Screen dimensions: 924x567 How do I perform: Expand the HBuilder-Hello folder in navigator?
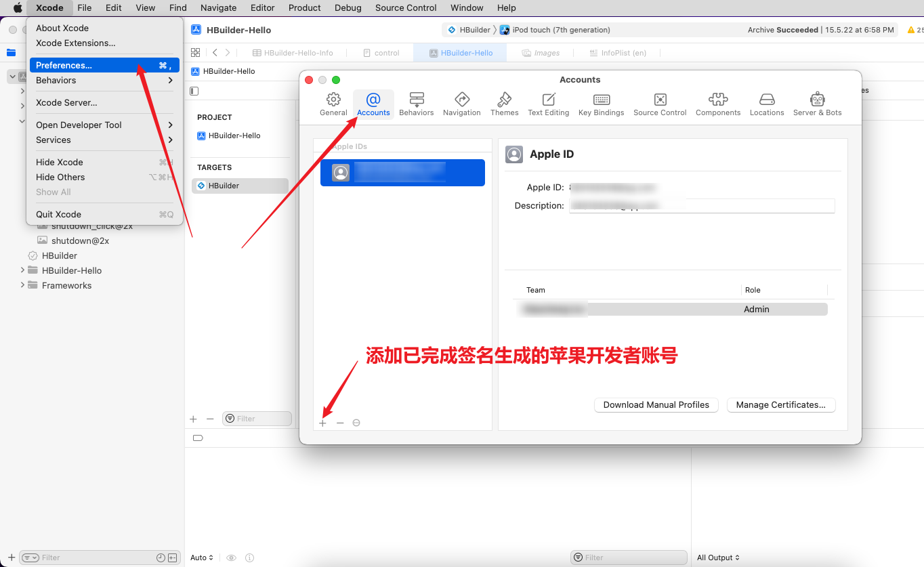tap(22, 270)
